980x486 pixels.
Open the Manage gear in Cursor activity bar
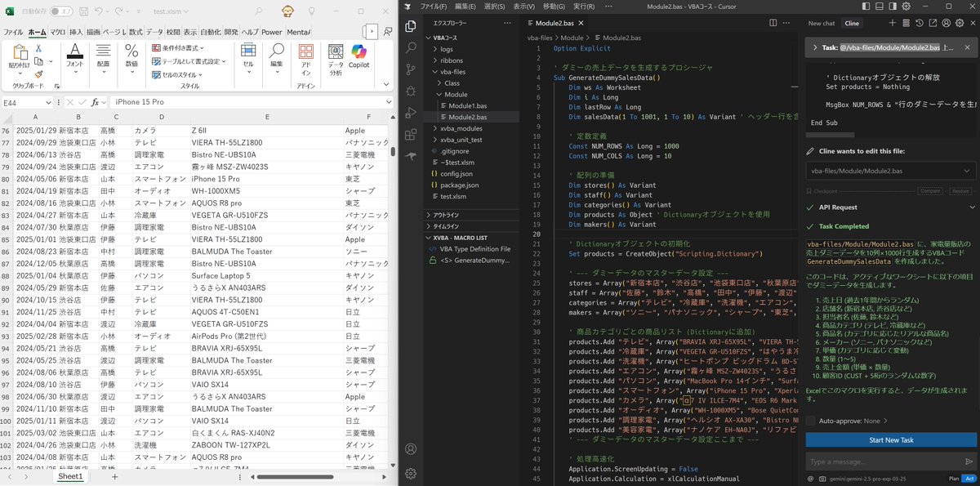tap(411, 473)
